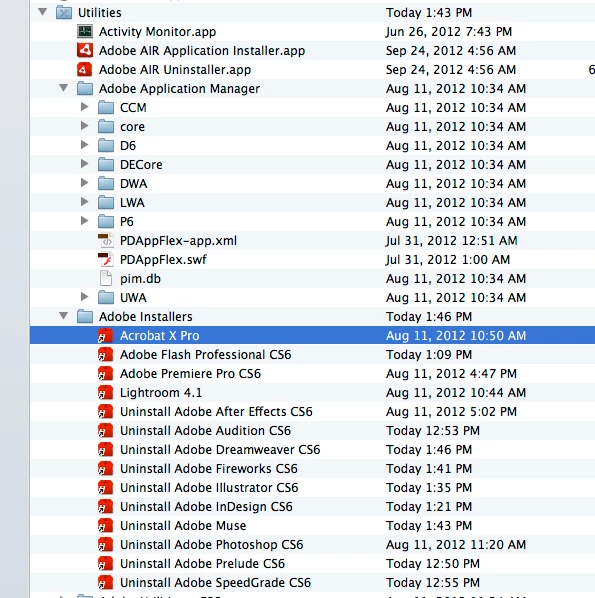595x598 pixels.
Task: Click the date Today 12:55 PM
Action: [433, 582]
